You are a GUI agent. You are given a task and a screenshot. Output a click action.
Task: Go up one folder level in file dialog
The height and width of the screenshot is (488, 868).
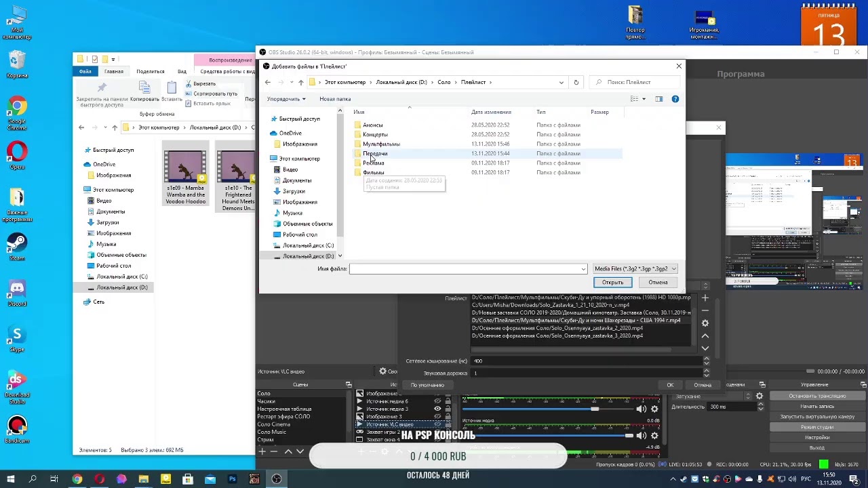pyautogui.click(x=301, y=82)
